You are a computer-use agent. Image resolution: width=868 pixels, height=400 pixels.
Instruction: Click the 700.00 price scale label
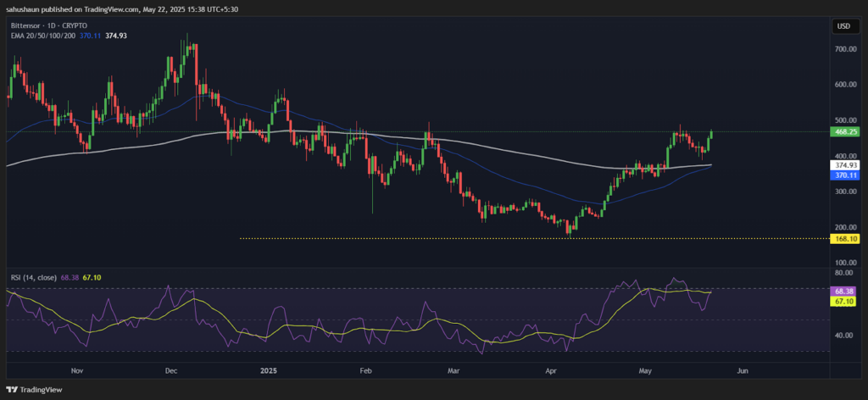[847, 49]
